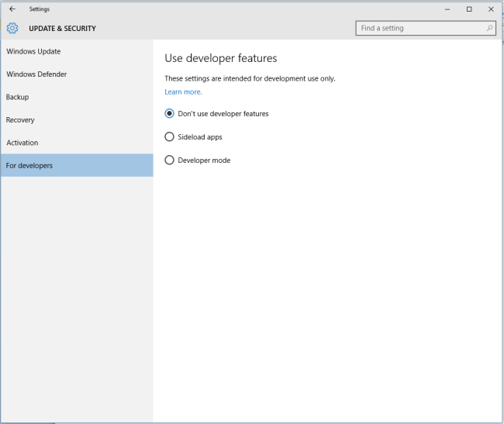Go to Windows Defender settings
The width and height of the screenshot is (504, 424).
click(x=36, y=74)
